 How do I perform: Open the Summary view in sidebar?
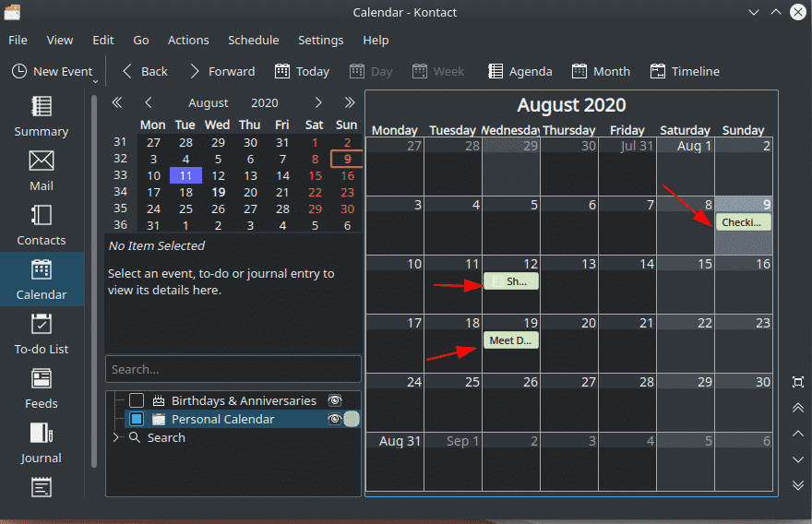(x=42, y=117)
